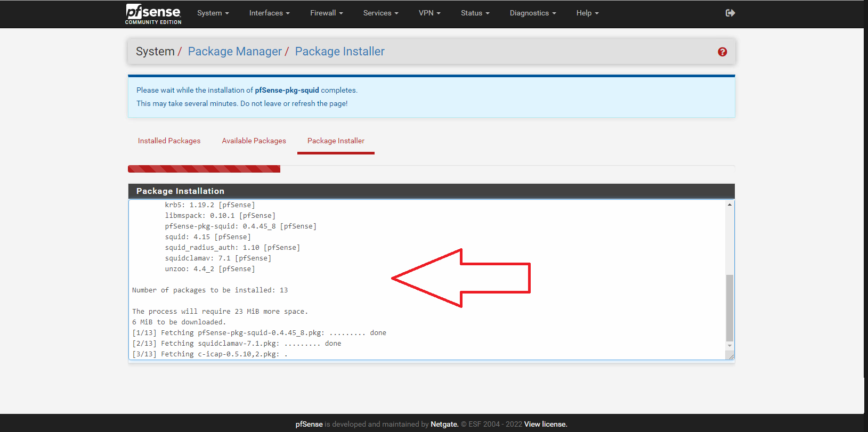Click the 'squid_radius_auth: 1.10' log line
Screen dimensions: 868x432
click(x=232, y=247)
